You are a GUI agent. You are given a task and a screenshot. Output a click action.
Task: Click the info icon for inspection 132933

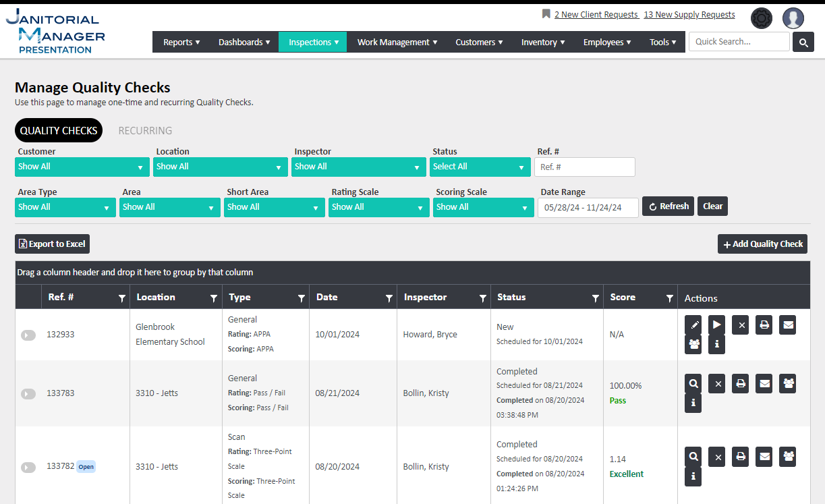coord(716,344)
